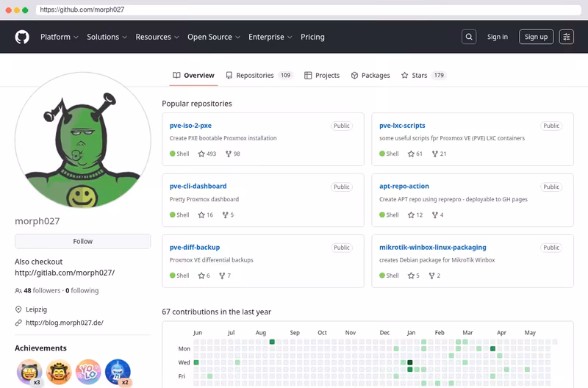Click the star count 493 on pve-iso-2-pxe
This screenshot has height=388, width=588.
tap(207, 154)
